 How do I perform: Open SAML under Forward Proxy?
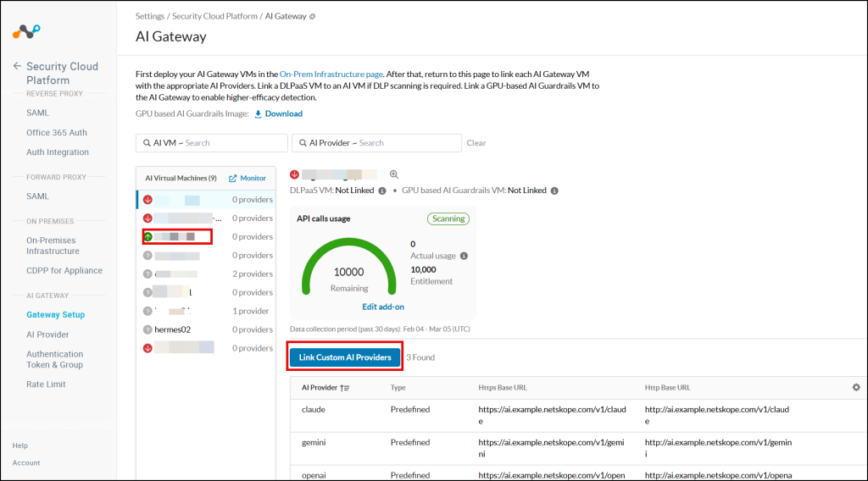pos(37,196)
